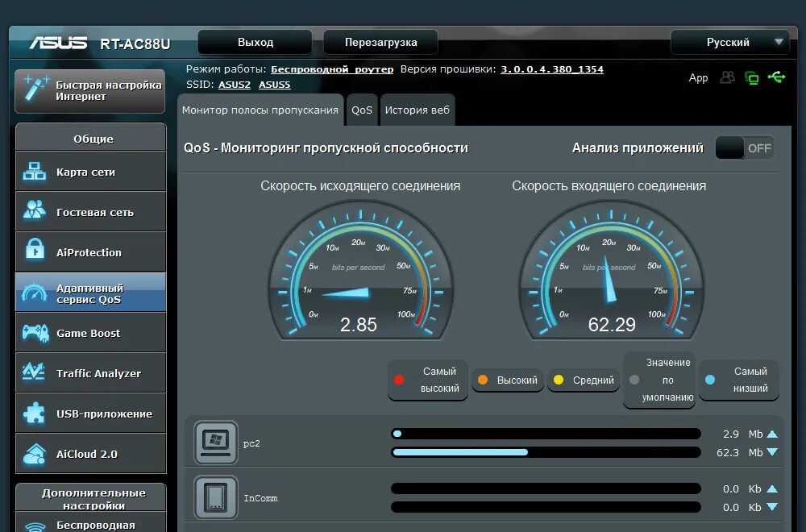The width and height of the screenshot is (806, 532).
Task: Open the Карта сети network map icon
Action: click(35, 172)
